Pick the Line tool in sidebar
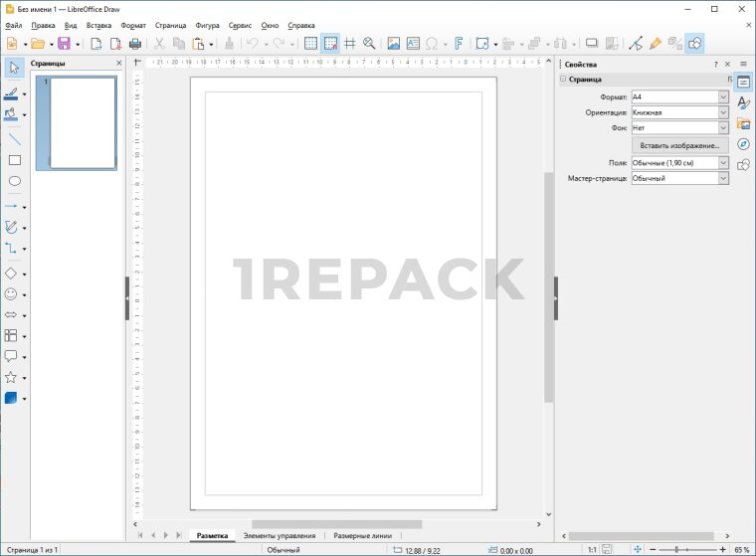The width and height of the screenshot is (756, 556). click(x=14, y=139)
